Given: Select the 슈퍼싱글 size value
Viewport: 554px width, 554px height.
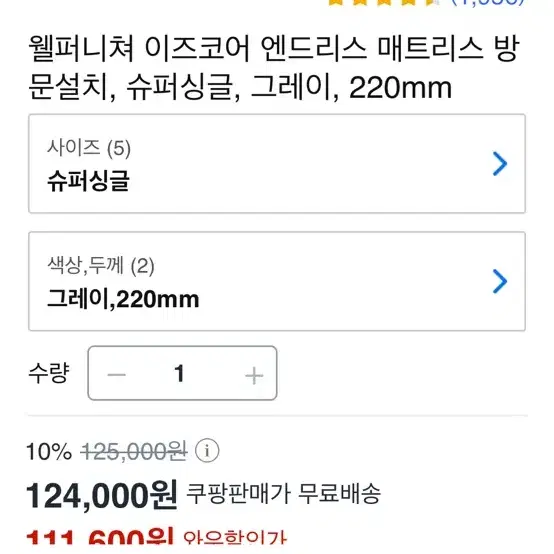Looking at the screenshot, I should pyautogui.click(x=88, y=181).
